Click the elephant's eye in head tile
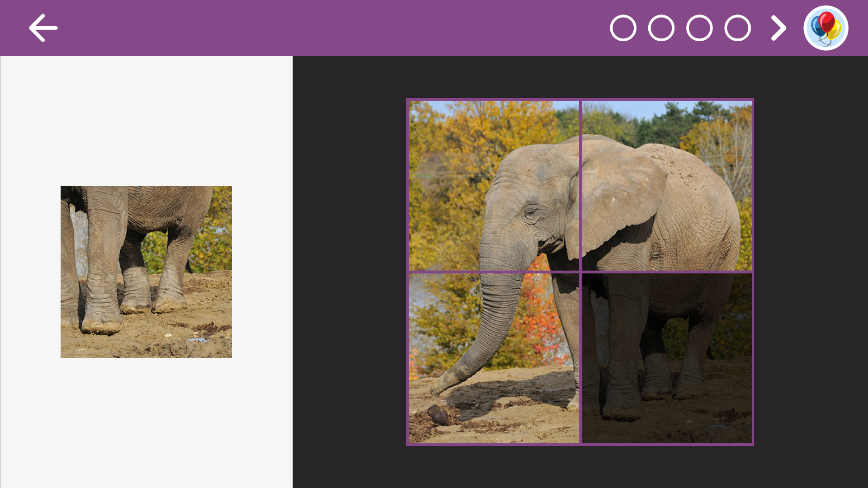Image resolution: width=868 pixels, height=488 pixels. 530,211
